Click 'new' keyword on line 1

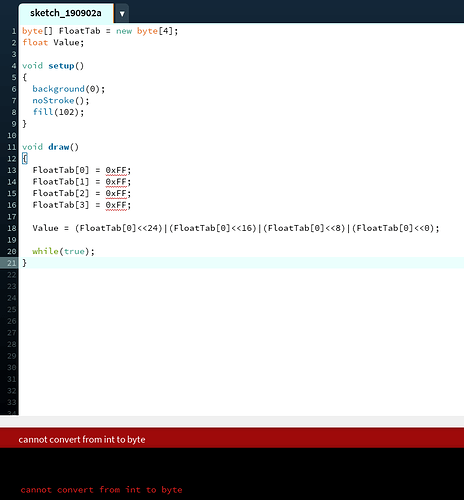[x=124, y=31]
